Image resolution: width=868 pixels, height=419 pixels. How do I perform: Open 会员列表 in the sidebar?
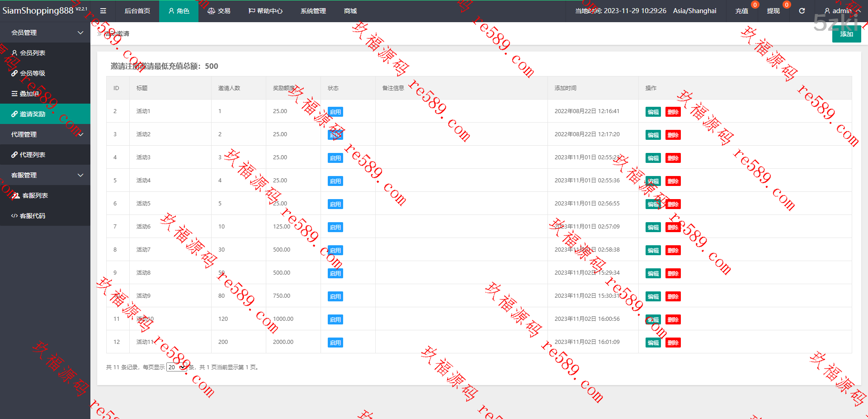point(32,53)
